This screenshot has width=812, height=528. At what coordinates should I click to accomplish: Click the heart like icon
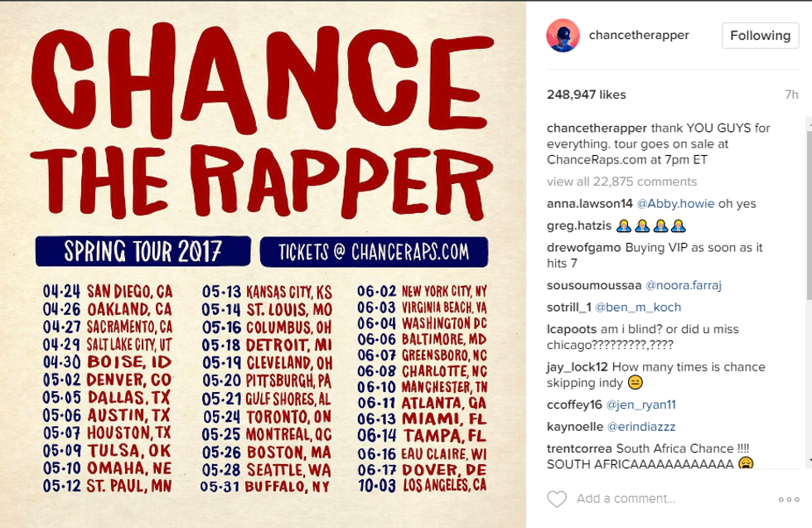coord(557,499)
